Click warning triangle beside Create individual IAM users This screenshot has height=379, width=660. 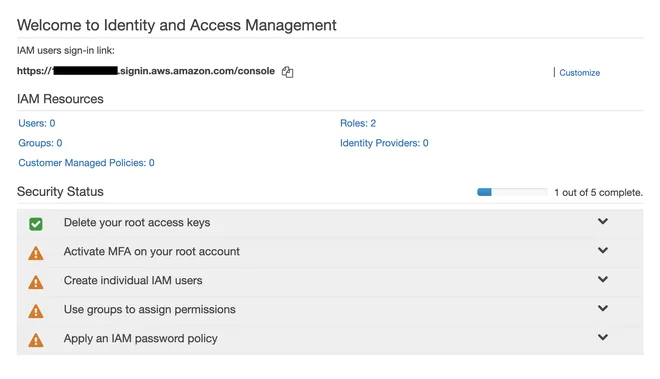point(36,282)
